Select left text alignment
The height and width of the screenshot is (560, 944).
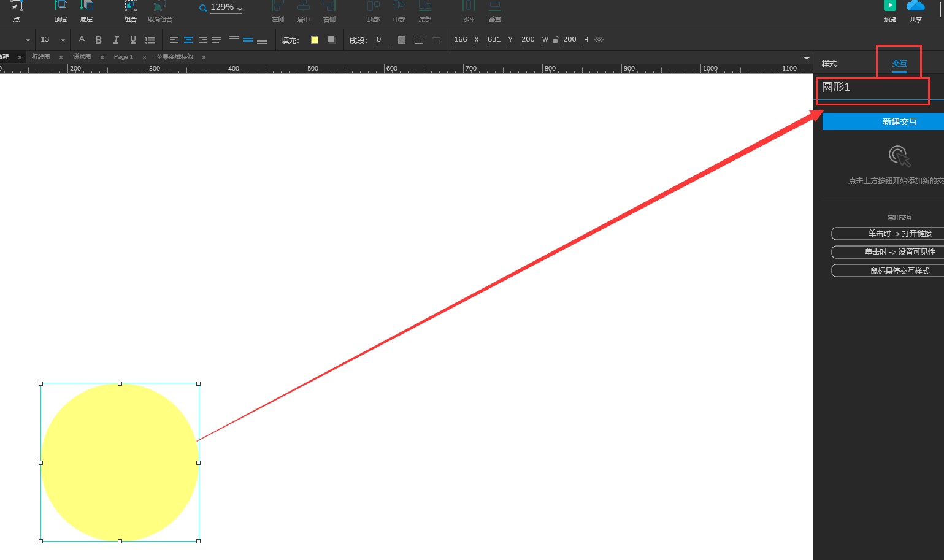[174, 40]
